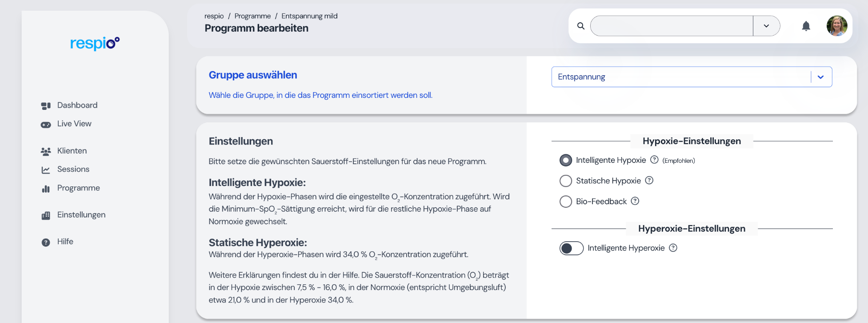Click the Intelligente Hyperoxie help icon
Image resolution: width=868 pixels, height=323 pixels.
(673, 248)
